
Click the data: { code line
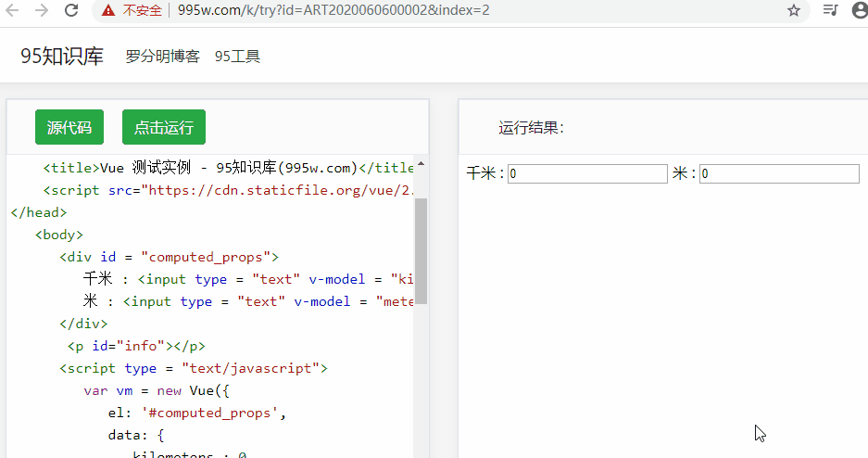coord(136,436)
